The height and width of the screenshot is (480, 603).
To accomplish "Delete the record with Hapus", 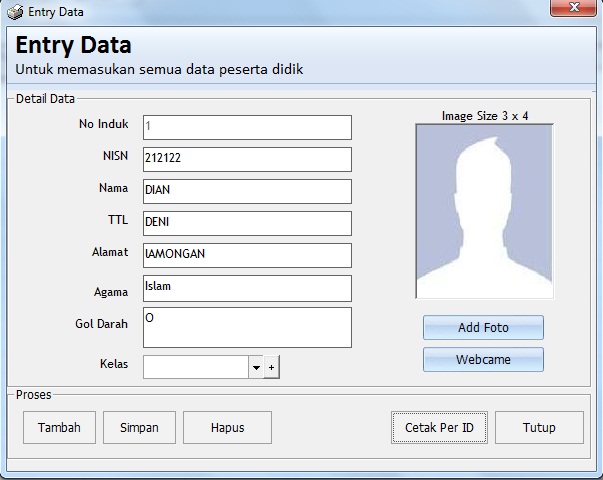I will [227, 427].
